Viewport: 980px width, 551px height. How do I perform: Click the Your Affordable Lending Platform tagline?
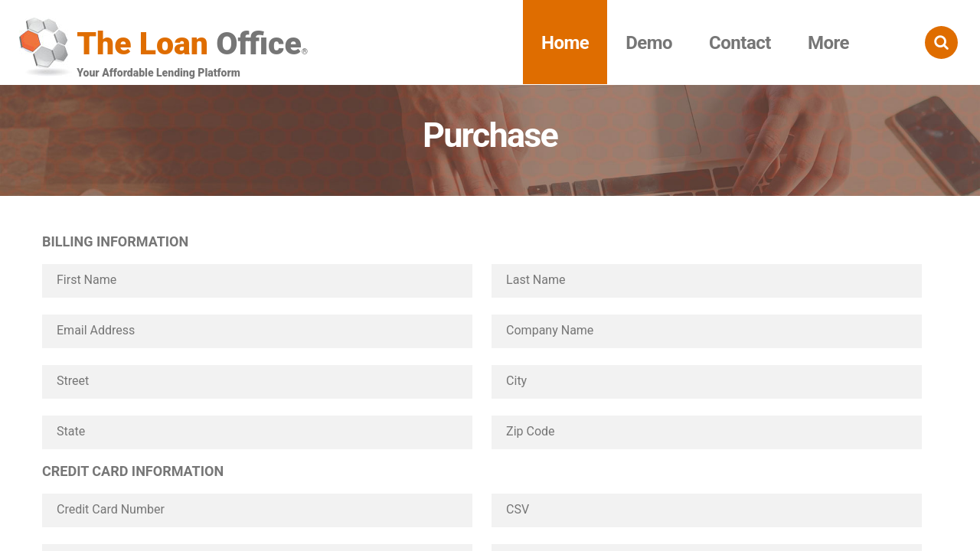158,73
